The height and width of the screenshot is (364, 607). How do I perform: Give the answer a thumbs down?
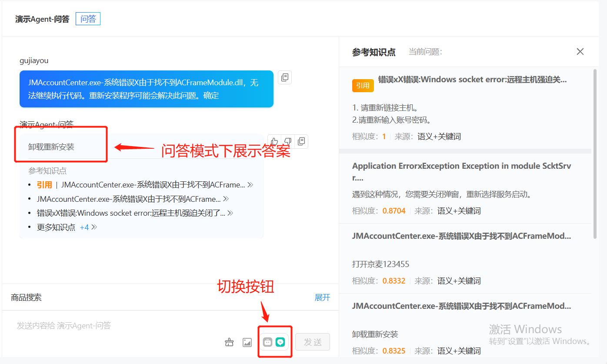(287, 141)
